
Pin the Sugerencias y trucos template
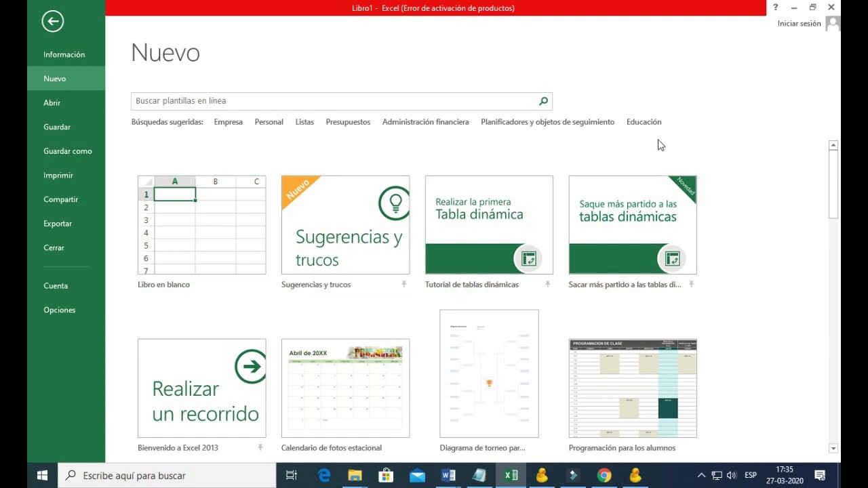pos(403,285)
